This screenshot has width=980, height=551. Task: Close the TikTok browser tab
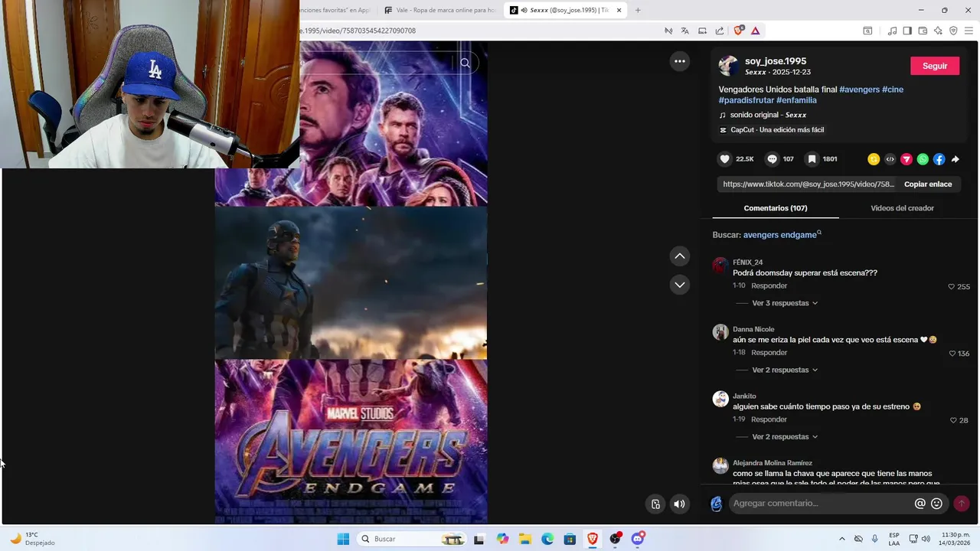tap(619, 10)
